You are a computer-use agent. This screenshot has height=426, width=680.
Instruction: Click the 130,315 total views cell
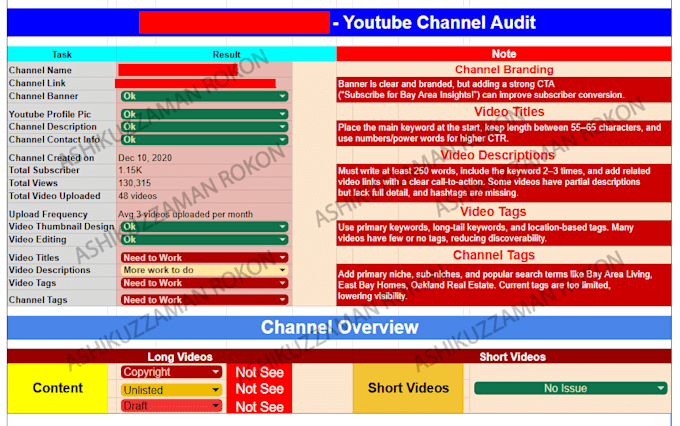[204, 183]
